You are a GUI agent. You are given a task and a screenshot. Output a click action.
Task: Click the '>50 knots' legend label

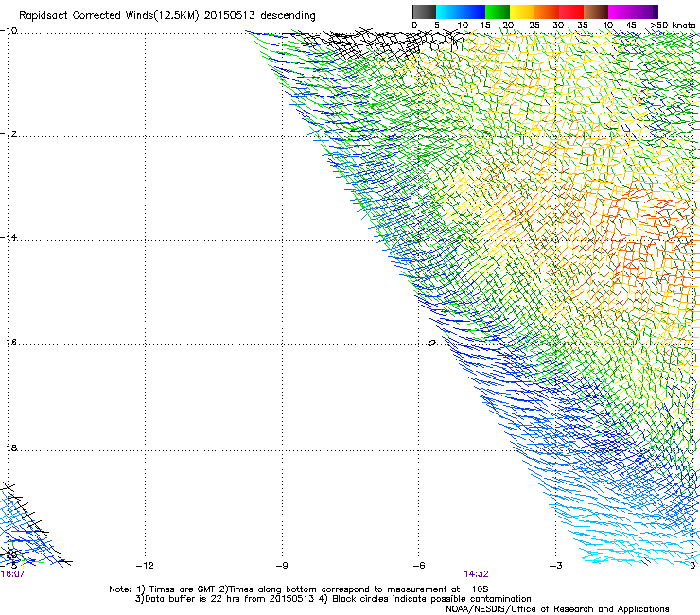673,26
